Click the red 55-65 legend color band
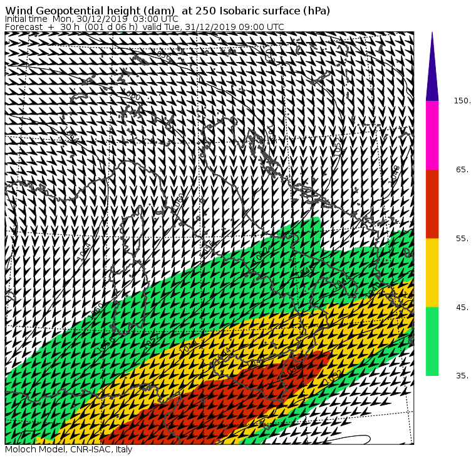The image size is (476, 458). [x=432, y=204]
